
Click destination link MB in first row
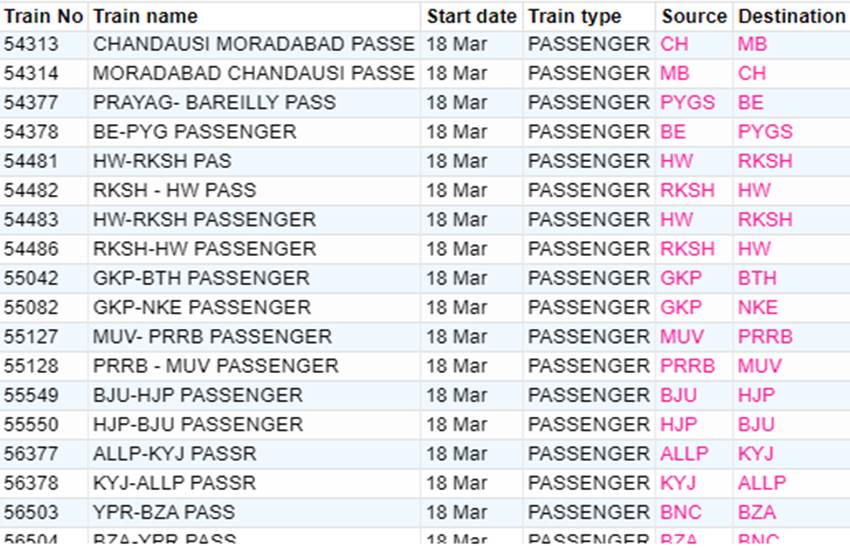(752, 44)
